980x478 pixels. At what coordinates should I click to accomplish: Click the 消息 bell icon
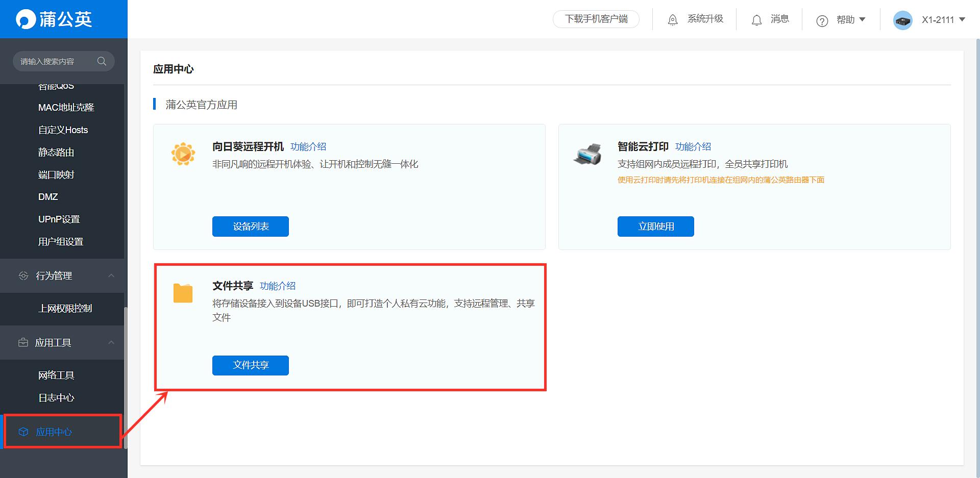pos(756,20)
